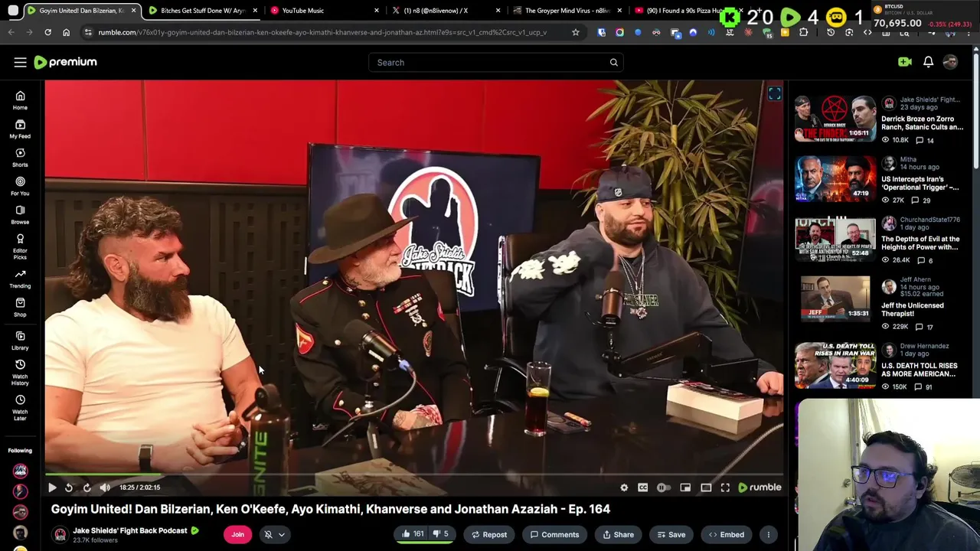Screen dimensions: 980x551
Task: Open the browser extensions puzzle icon
Action: (x=803, y=32)
